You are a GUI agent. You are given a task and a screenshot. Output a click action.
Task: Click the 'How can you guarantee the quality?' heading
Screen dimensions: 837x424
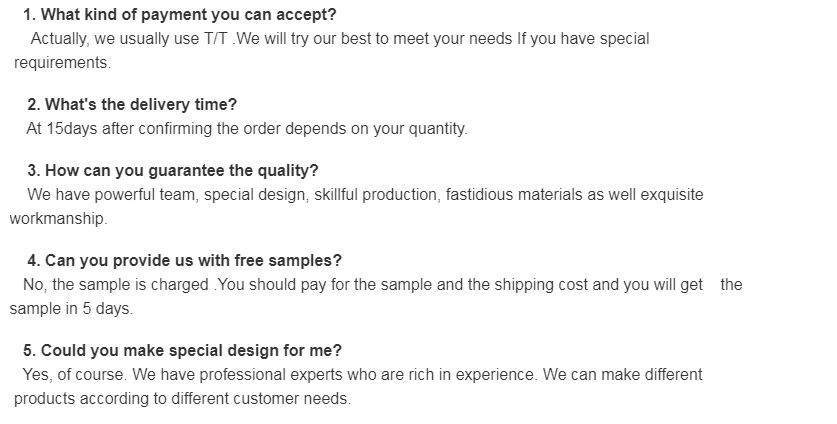click(172, 170)
